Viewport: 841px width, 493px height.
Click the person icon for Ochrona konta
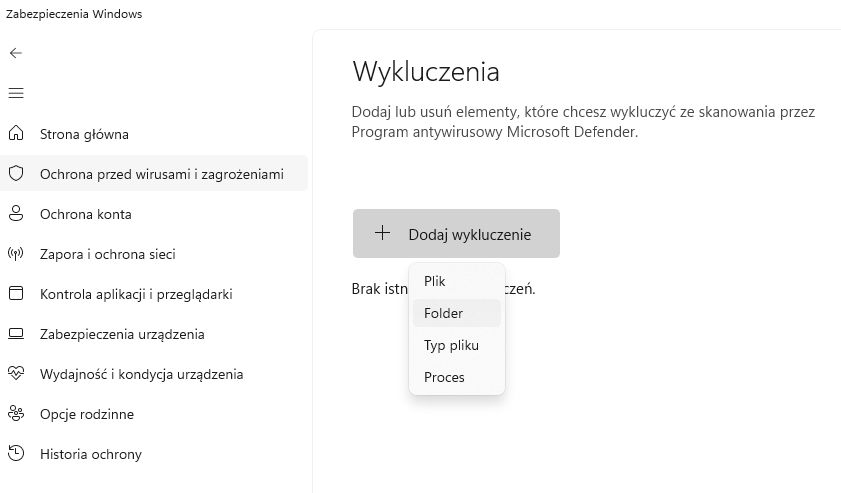point(15,214)
